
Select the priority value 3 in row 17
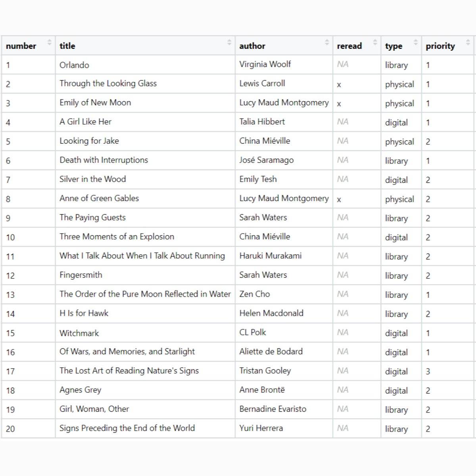coord(428,372)
